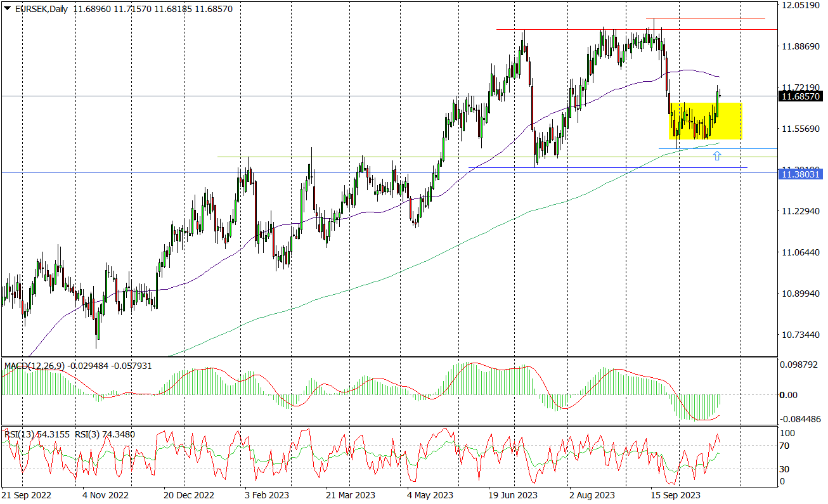Click the RSI(13) 54.3155 indicator label
Viewport: 828px width, 504px height.
point(36,434)
